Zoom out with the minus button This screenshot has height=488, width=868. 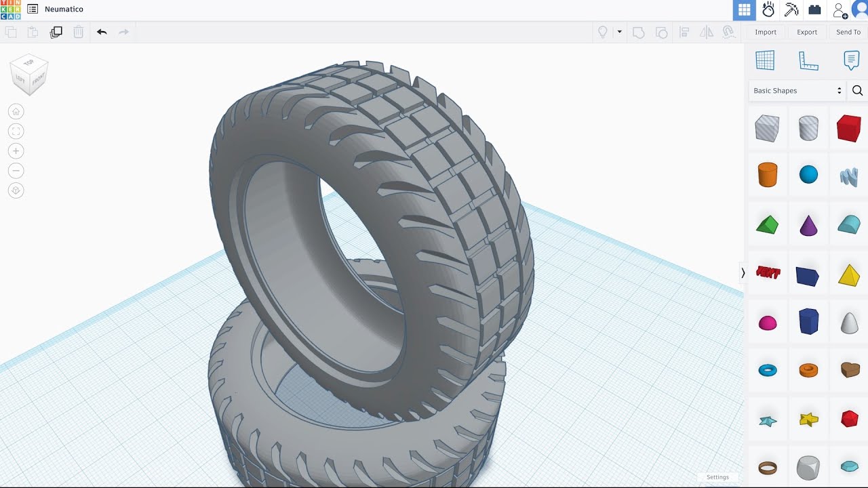(16, 171)
